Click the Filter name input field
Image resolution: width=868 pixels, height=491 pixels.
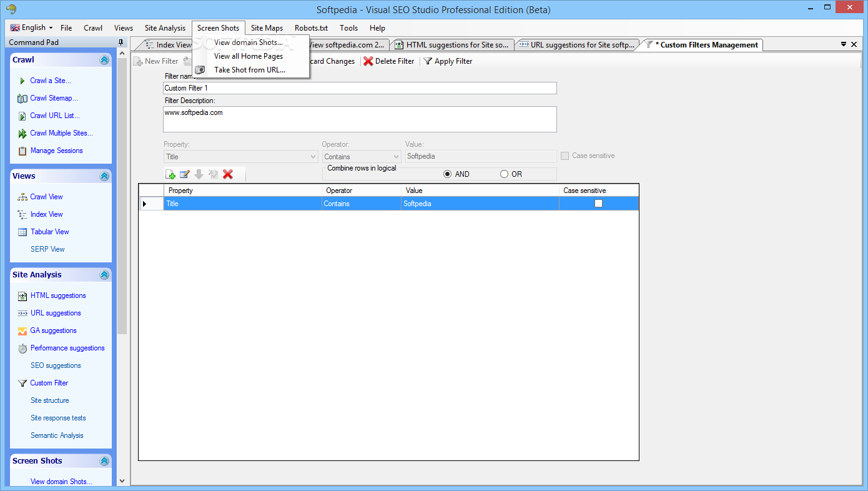pyautogui.click(x=360, y=88)
